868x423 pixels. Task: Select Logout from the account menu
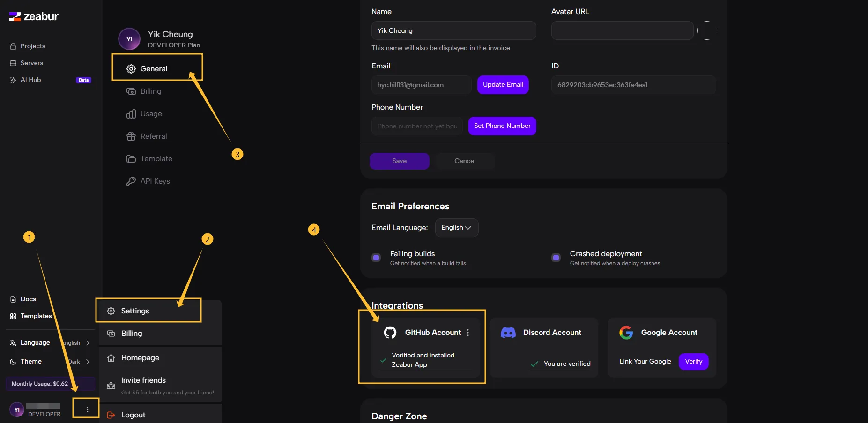pos(133,415)
